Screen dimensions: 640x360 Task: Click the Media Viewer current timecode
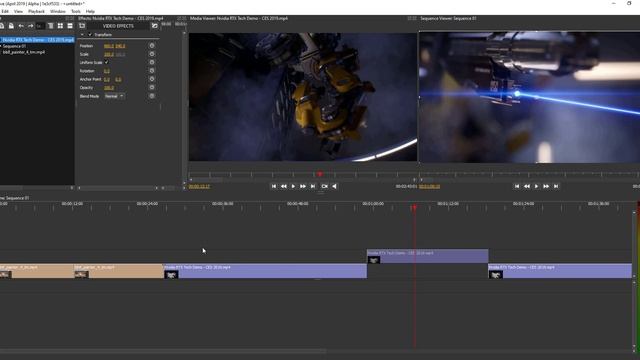199,187
